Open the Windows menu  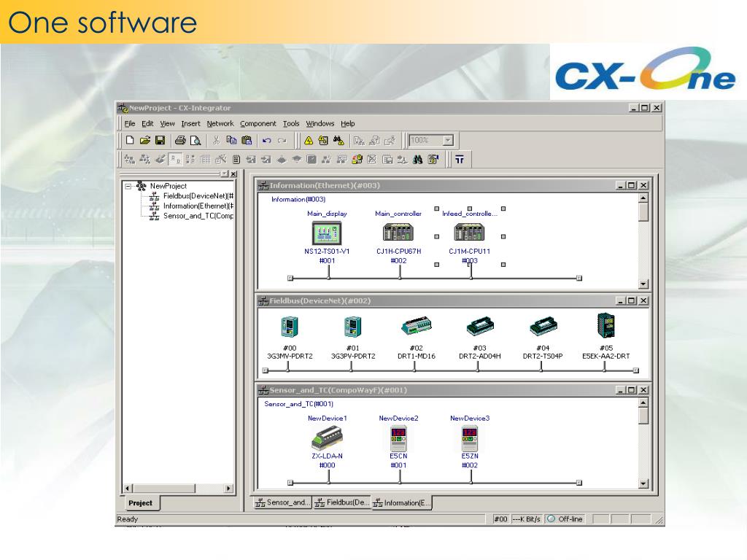[320, 123]
